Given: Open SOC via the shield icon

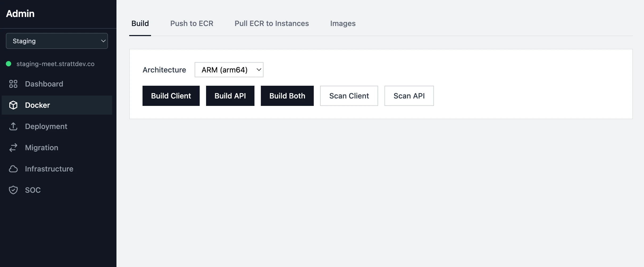Looking at the screenshot, I should pyautogui.click(x=14, y=190).
